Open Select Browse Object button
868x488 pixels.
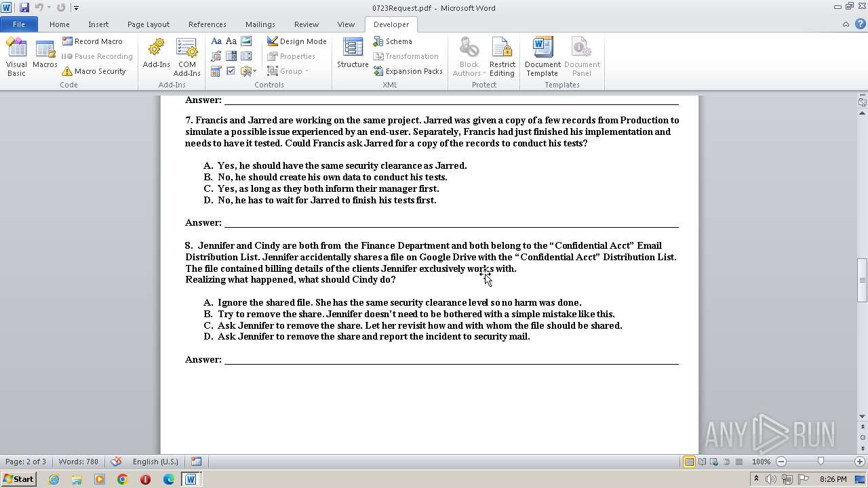pyautogui.click(x=863, y=438)
